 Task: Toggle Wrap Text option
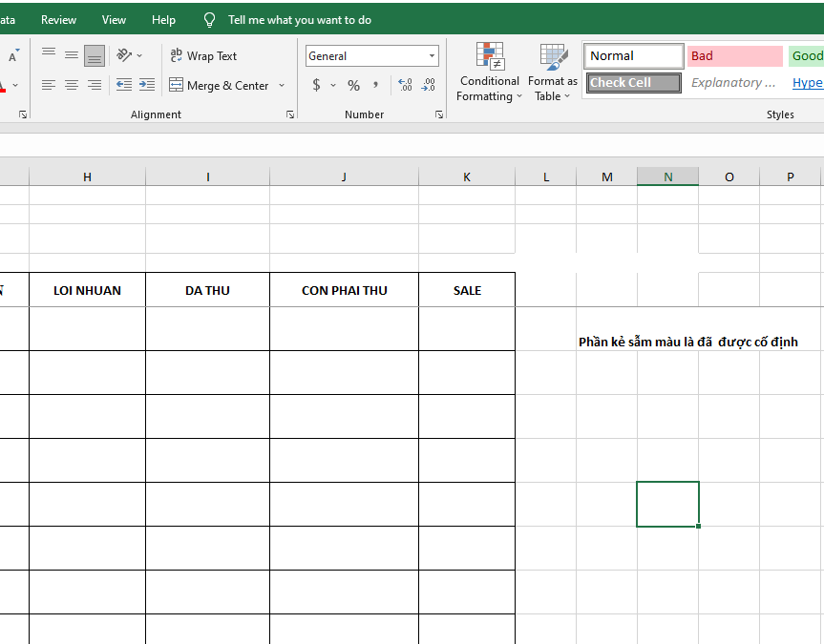[x=203, y=55]
